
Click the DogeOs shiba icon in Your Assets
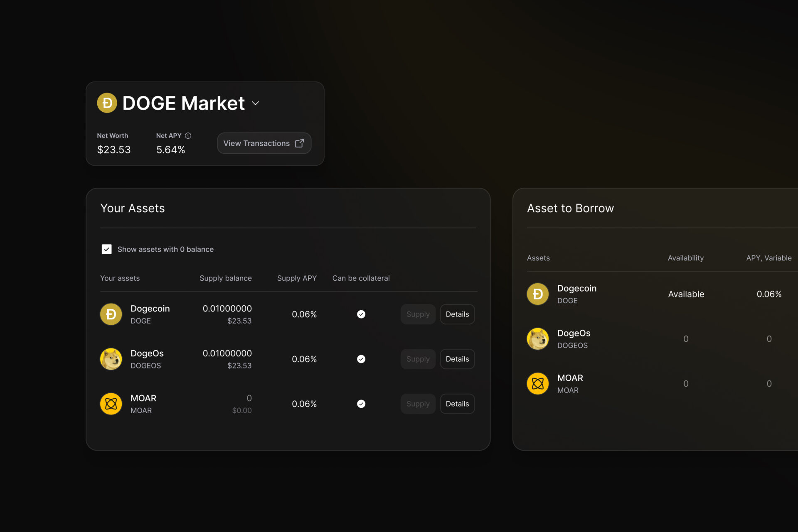coord(111,359)
